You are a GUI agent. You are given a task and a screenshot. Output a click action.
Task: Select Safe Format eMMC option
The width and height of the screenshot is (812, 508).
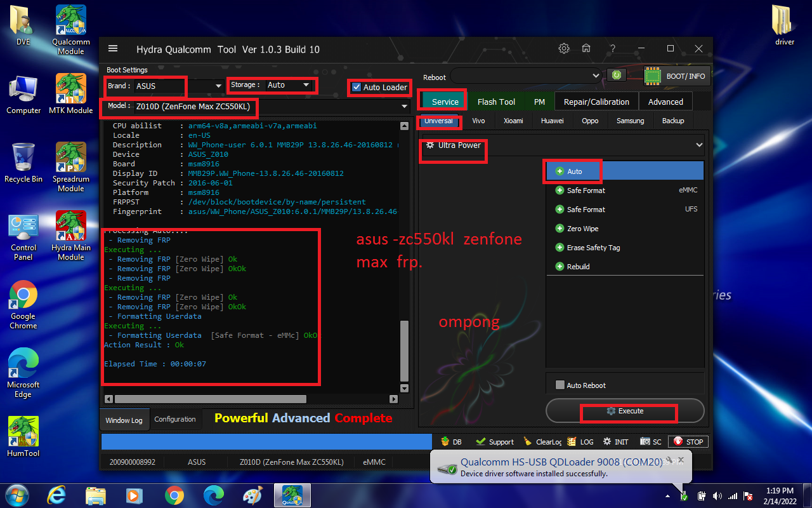[625, 190]
